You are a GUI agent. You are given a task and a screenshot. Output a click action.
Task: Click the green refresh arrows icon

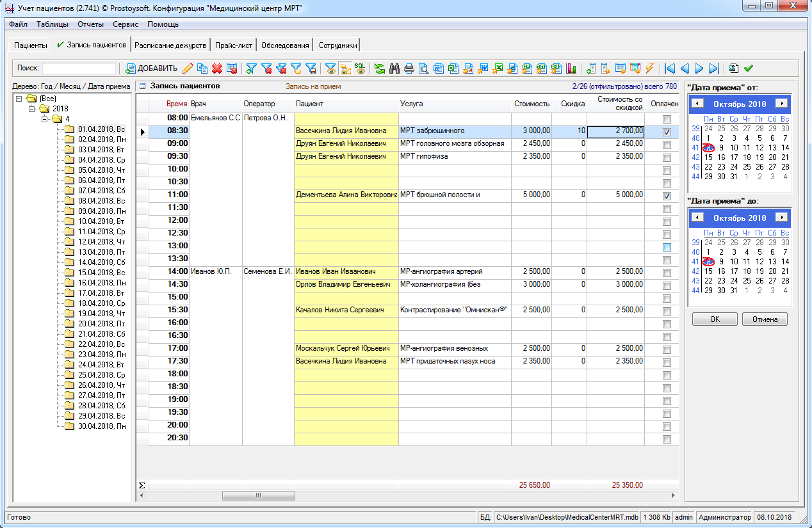point(380,68)
